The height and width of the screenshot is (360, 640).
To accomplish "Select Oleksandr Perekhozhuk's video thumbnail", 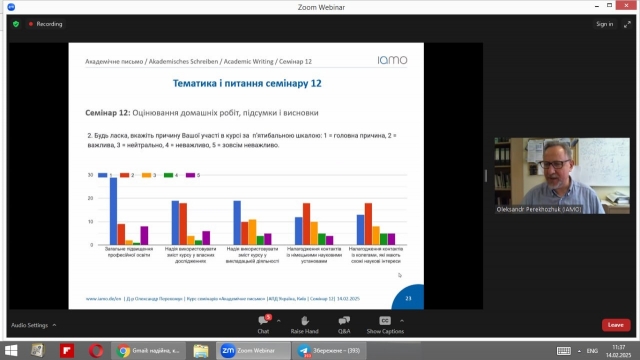I will click(x=562, y=176).
